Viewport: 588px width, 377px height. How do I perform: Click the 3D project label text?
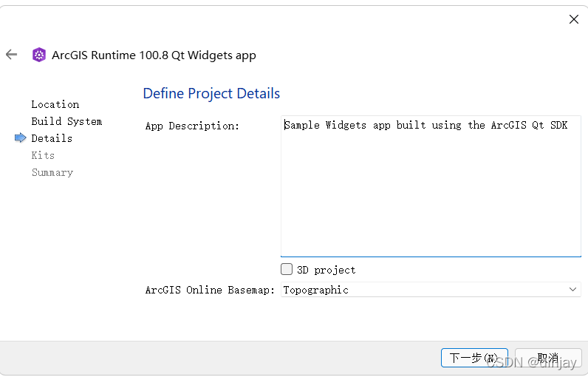327,270
